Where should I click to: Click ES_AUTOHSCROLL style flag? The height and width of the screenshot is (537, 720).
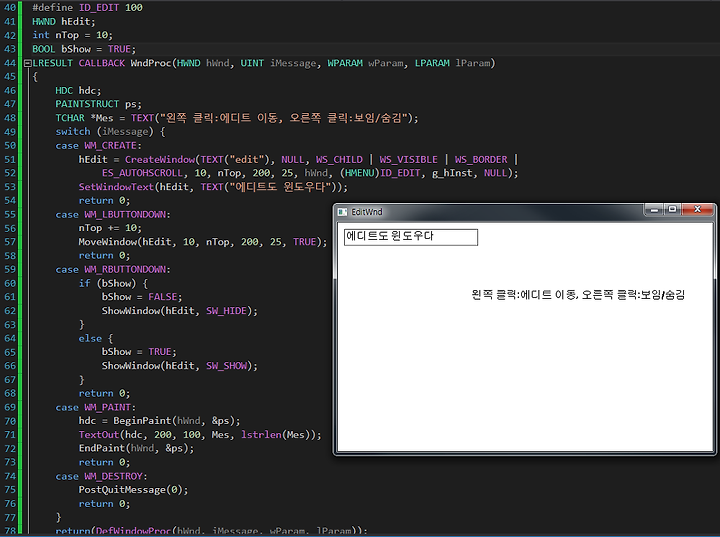pyautogui.click(x=142, y=173)
